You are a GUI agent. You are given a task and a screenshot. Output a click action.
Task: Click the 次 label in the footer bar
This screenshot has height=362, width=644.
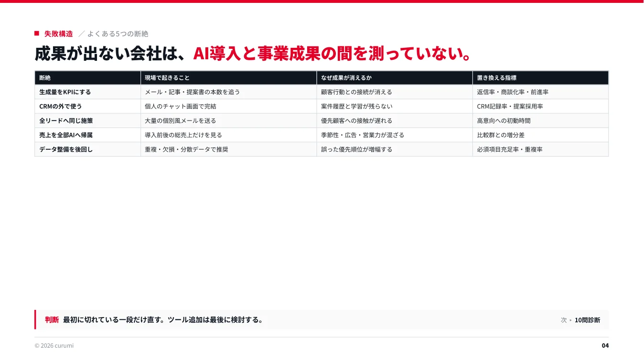[x=564, y=320]
